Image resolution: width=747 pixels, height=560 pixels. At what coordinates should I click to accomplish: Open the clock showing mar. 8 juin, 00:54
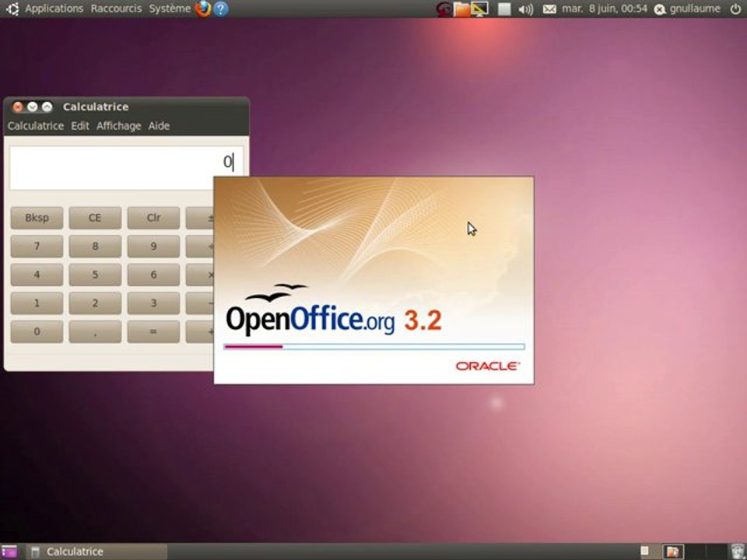(605, 9)
